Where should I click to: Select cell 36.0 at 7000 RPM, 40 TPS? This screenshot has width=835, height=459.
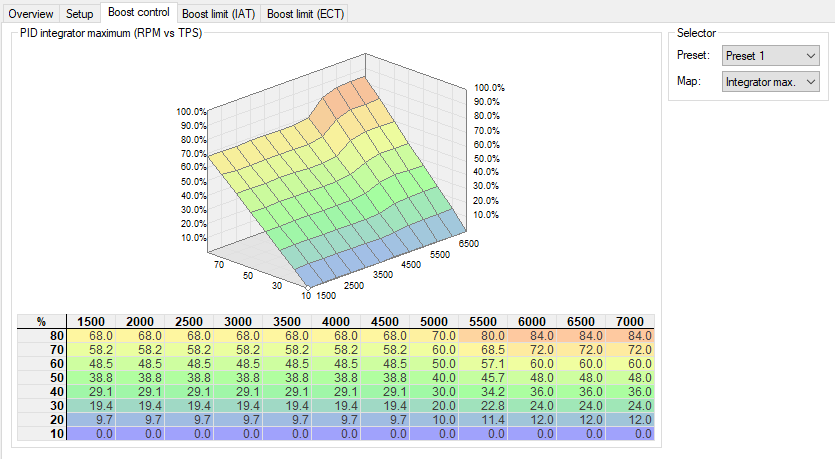click(x=630, y=391)
